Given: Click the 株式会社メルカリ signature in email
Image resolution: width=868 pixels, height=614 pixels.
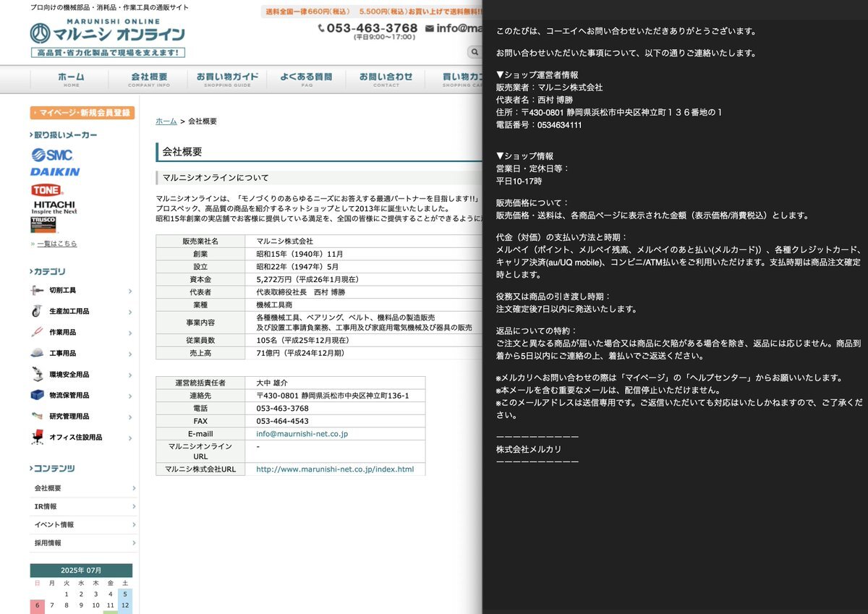Looking at the screenshot, I should pyautogui.click(x=529, y=449).
